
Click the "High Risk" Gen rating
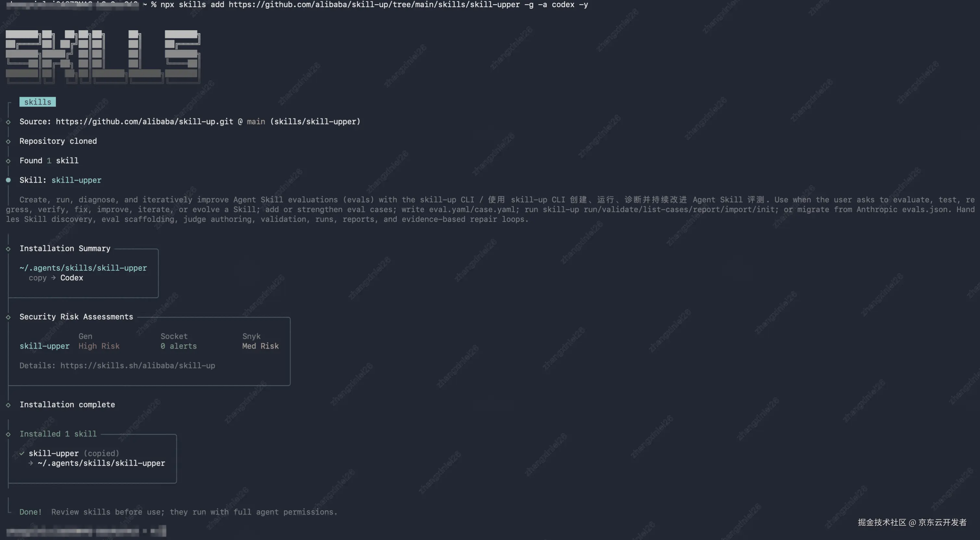99,346
